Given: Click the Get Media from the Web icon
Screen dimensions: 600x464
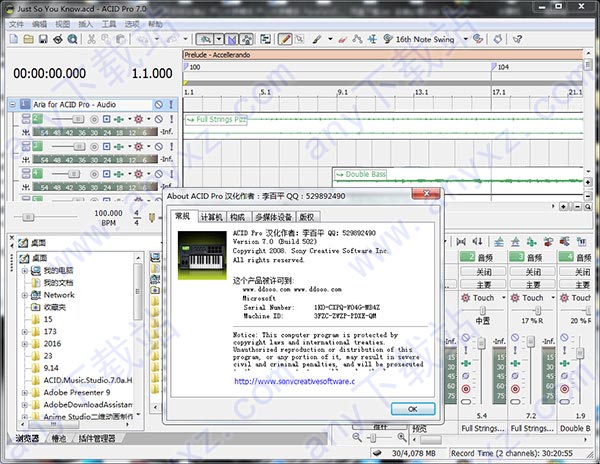Looking at the screenshot, I should [x=72, y=39].
